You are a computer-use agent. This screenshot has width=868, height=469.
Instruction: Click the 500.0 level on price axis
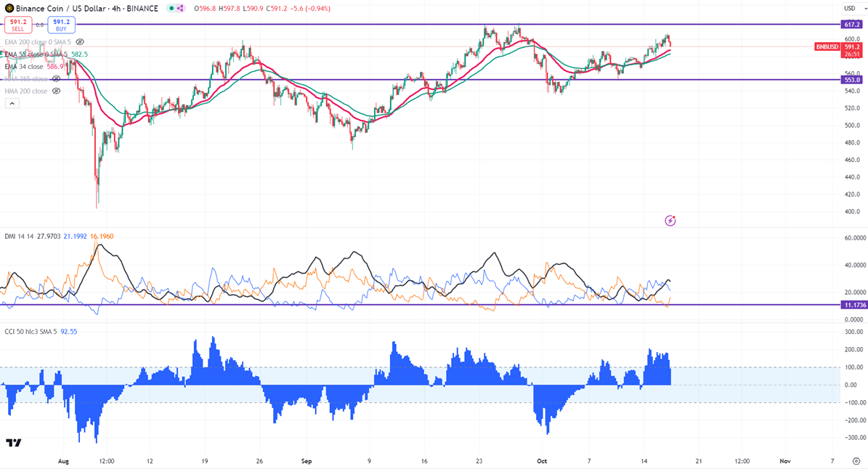pyautogui.click(x=852, y=126)
